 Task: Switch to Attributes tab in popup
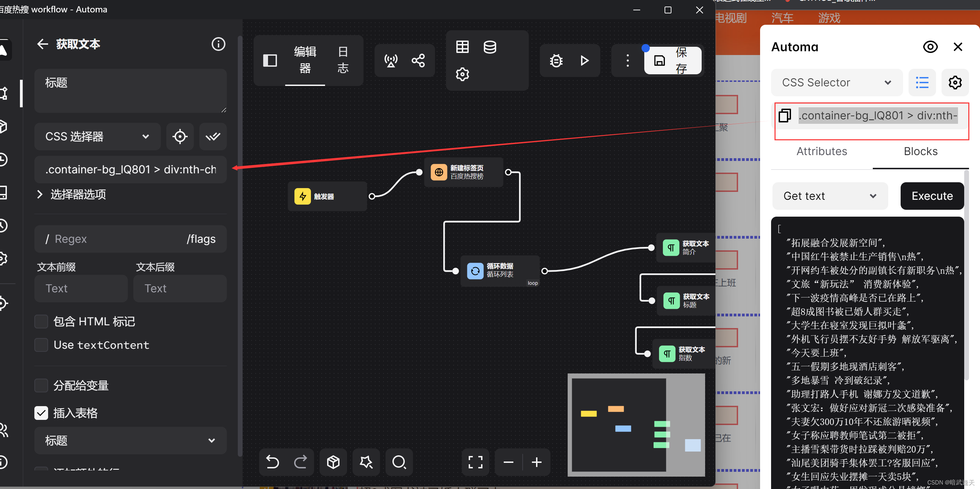coord(822,151)
